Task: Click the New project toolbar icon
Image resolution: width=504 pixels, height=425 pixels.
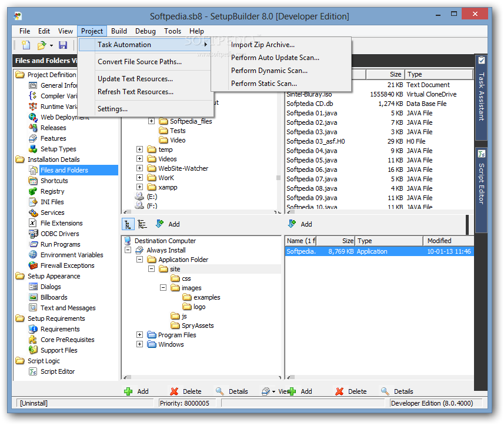Action: pyautogui.click(x=26, y=45)
